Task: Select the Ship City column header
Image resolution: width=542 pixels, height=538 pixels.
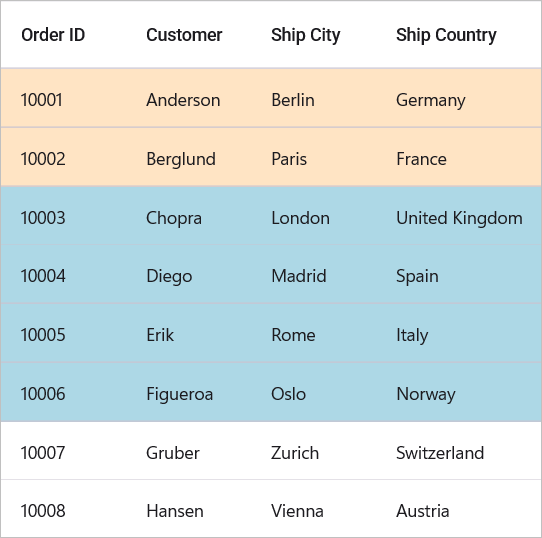Action: pos(306,35)
